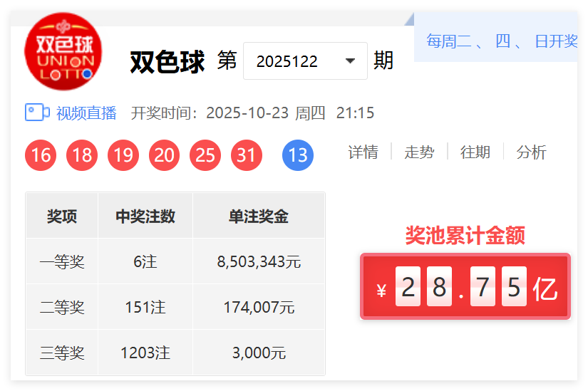Click the 174,007元 prize cell
Screen dimensions: 588x391
pos(259,308)
